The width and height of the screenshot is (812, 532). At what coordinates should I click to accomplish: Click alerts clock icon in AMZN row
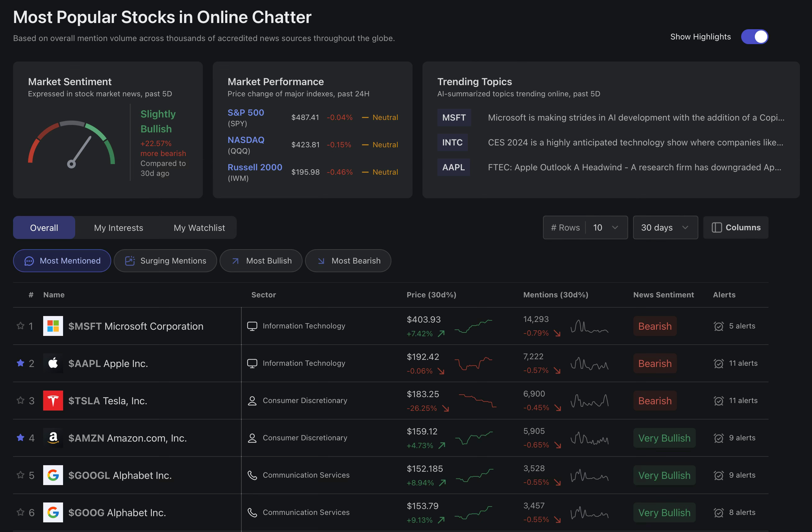(718, 438)
